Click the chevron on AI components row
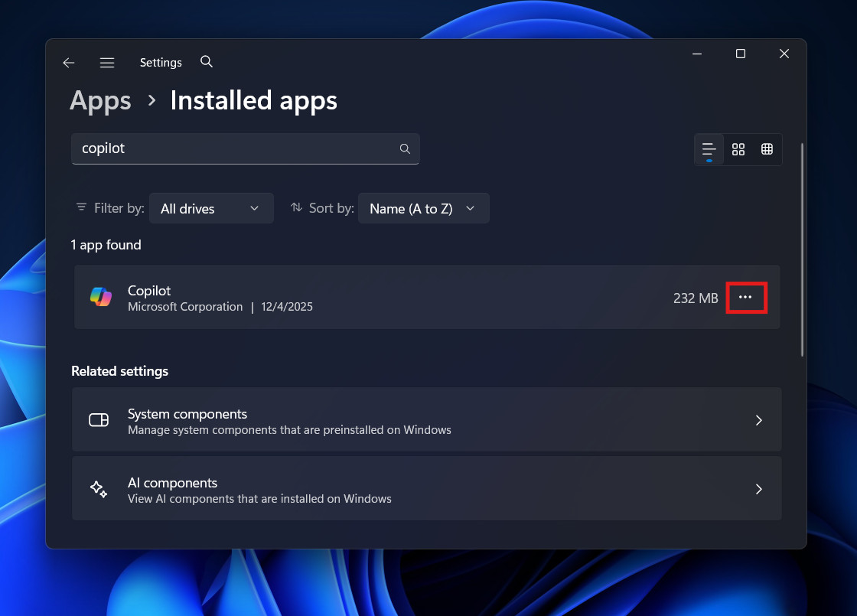Image resolution: width=857 pixels, height=616 pixels. pyautogui.click(x=758, y=489)
